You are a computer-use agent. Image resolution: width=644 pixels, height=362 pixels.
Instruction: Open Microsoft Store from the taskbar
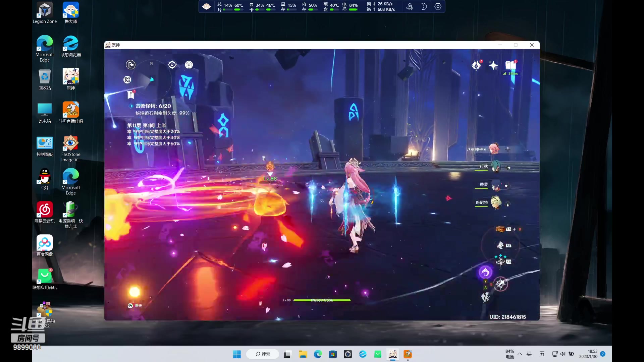coord(333,354)
